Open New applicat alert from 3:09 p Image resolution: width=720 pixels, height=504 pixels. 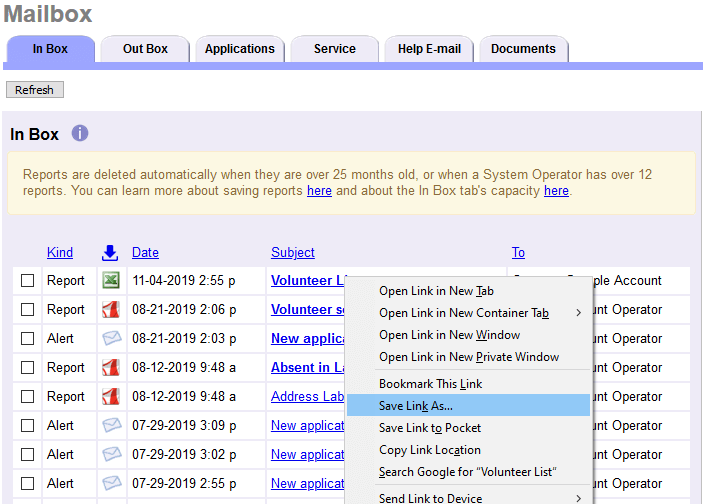click(308, 426)
